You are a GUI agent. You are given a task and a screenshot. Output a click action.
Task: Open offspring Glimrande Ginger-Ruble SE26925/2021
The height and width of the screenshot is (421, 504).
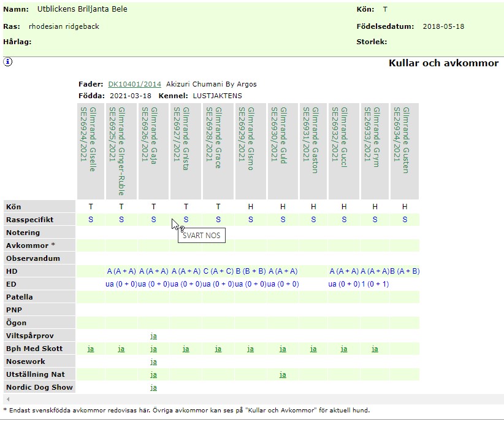pos(117,151)
